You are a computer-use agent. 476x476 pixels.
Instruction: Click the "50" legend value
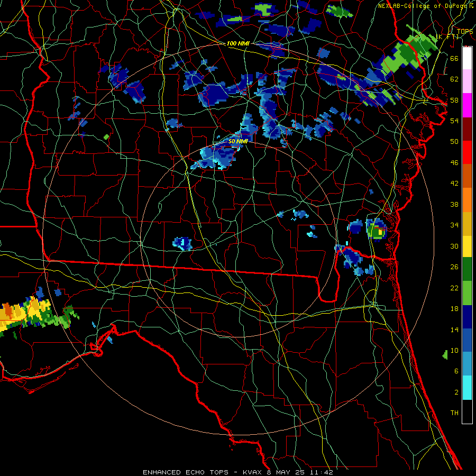[454, 141]
